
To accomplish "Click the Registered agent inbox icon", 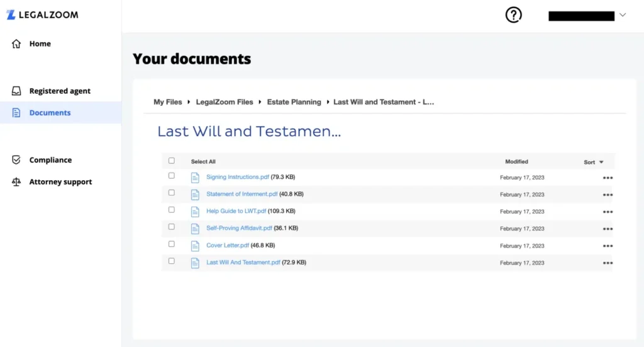I will (16, 91).
